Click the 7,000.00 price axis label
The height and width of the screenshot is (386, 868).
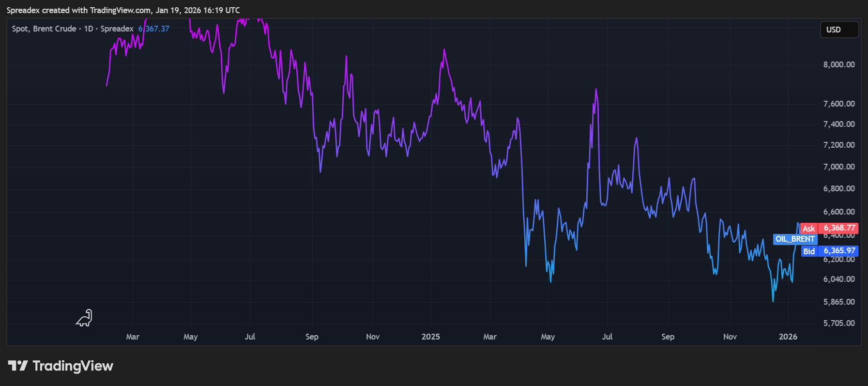839,167
